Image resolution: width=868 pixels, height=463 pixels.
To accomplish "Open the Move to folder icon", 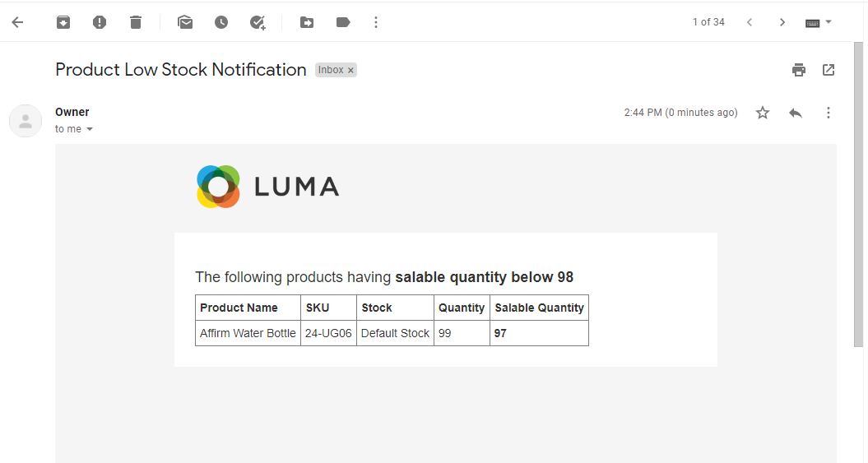I will tap(307, 22).
